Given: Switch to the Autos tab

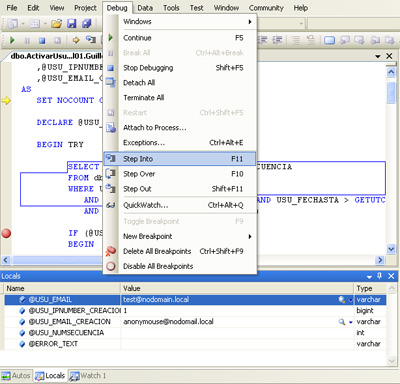Looking at the screenshot, I should (x=16, y=376).
